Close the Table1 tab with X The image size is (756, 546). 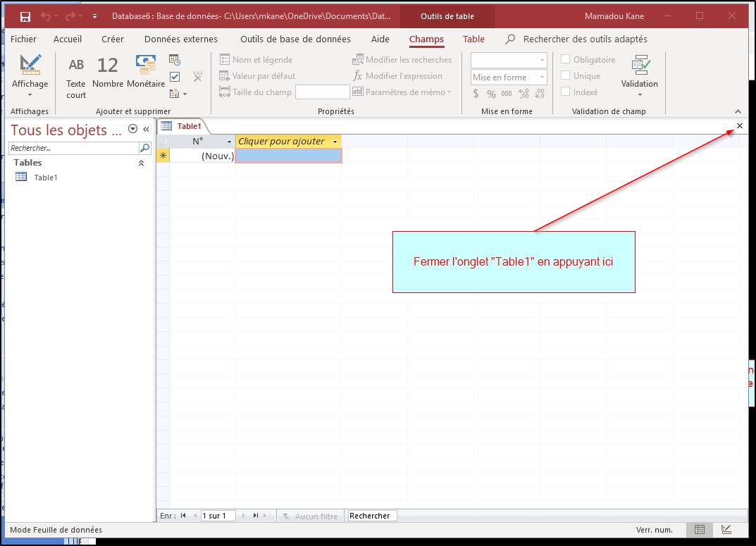[739, 126]
